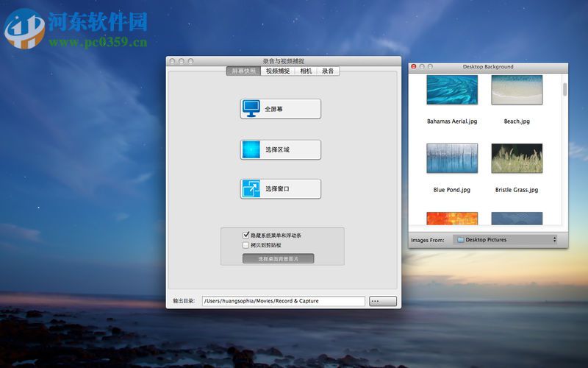Click 选择桌面背景图片 button
This screenshot has width=588, height=368.
[x=279, y=259]
